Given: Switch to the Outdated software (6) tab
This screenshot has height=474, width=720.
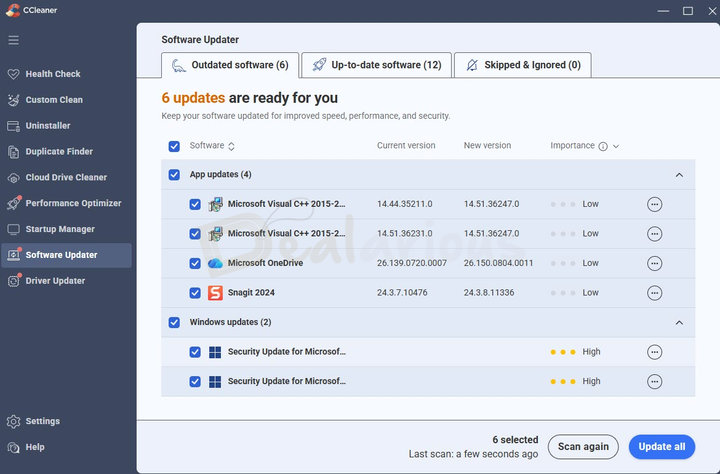Looking at the screenshot, I should (x=230, y=65).
